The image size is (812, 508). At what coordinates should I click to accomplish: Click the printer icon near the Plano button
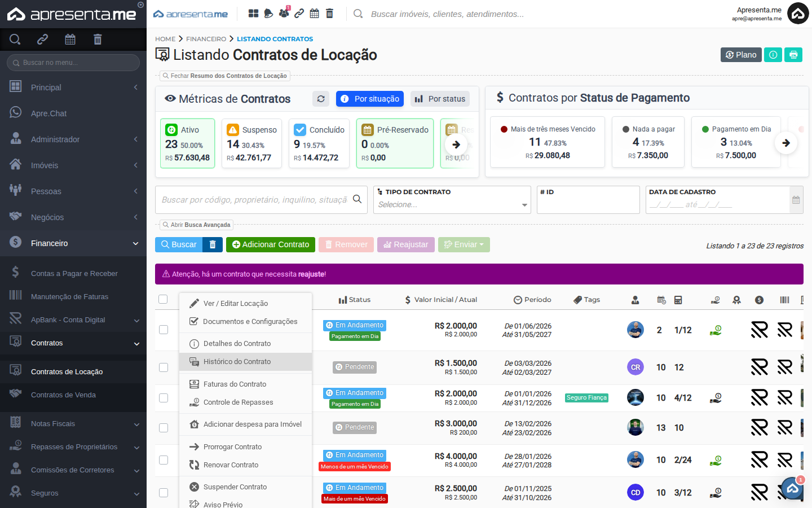793,55
